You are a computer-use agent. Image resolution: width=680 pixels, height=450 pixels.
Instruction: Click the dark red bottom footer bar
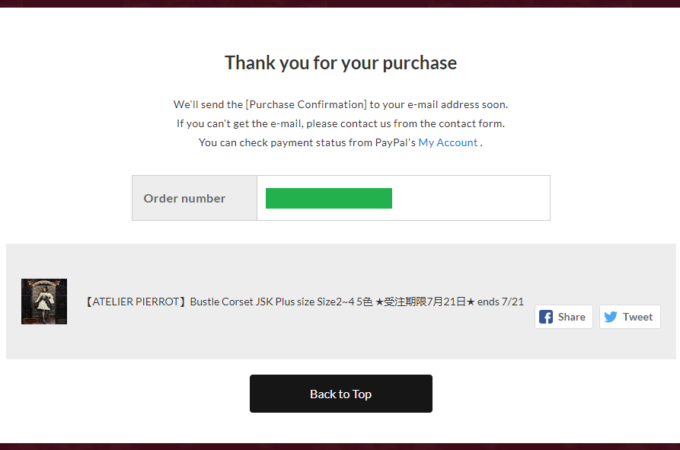340,446
